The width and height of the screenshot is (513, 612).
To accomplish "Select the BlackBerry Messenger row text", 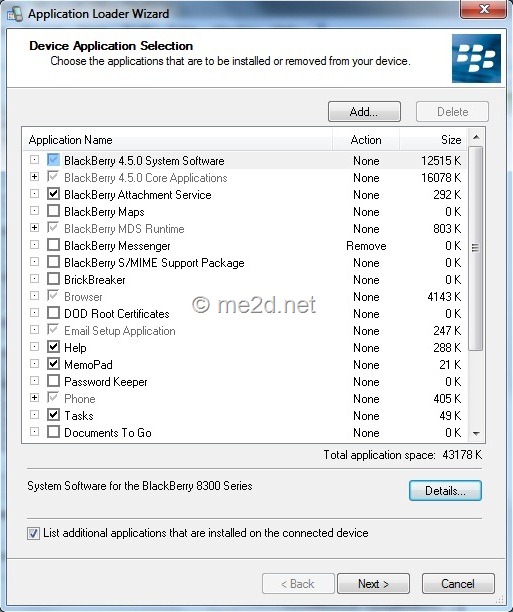I will click(117, 246).
